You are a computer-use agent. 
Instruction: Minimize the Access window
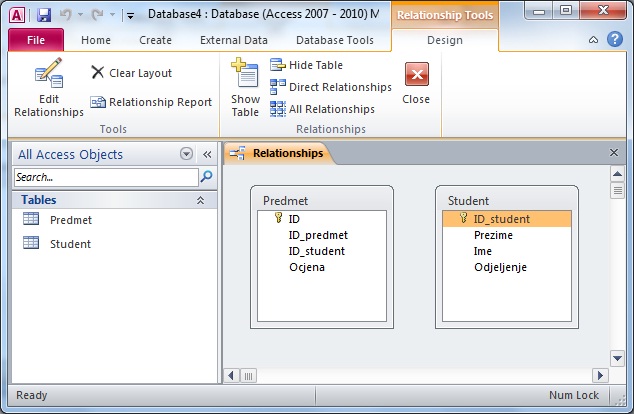(x=539, y=11)
